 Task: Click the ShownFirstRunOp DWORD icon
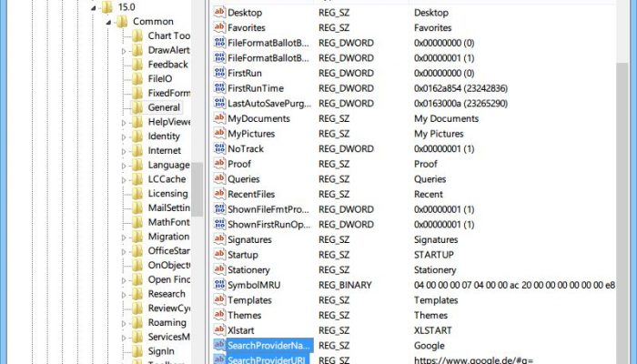[x=219, y=224]
